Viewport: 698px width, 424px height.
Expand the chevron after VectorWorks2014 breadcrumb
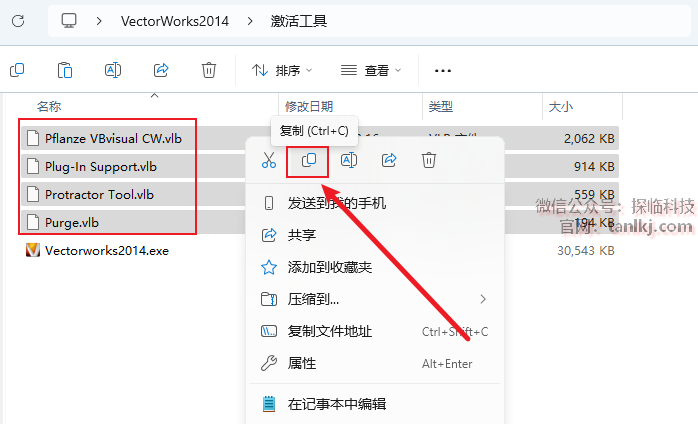[x=250, y=21]
